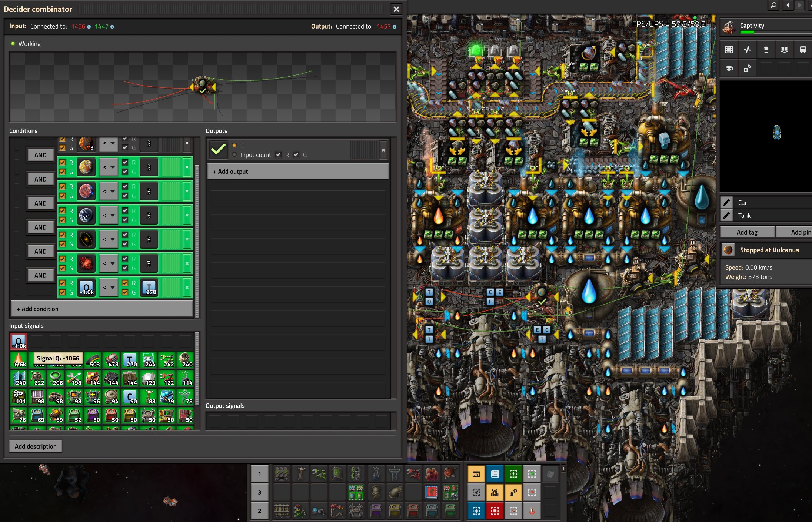Select quickbar row 1 button
This screenshot has width=812, height=522.
pos(259,474)
